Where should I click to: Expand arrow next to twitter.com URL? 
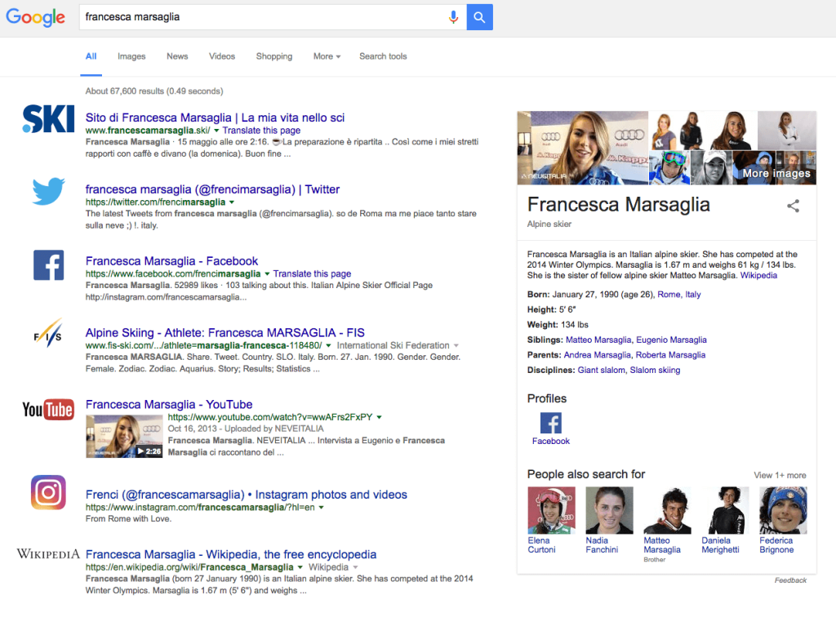click(x=231, y=202)
